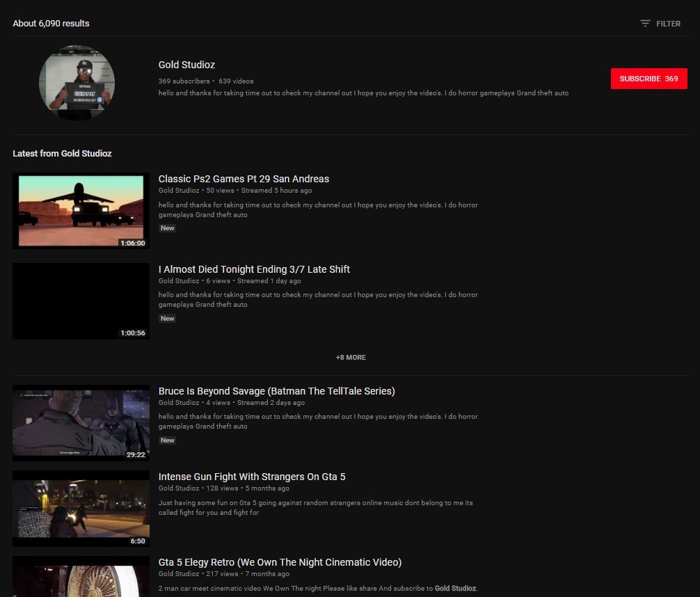The image size is (700, 597).
Task: Show +8 MORE latest videos
Action: [x=351, y=357]
